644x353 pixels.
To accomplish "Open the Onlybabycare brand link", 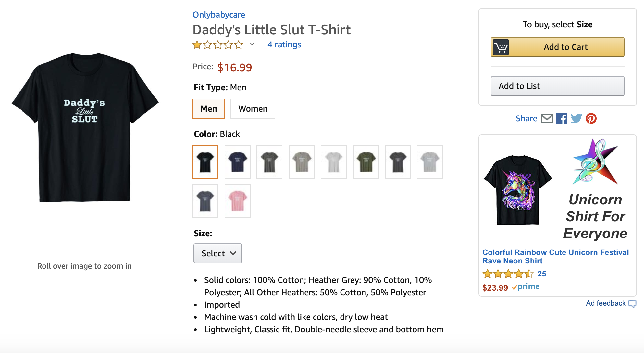I will click(219, 15).
